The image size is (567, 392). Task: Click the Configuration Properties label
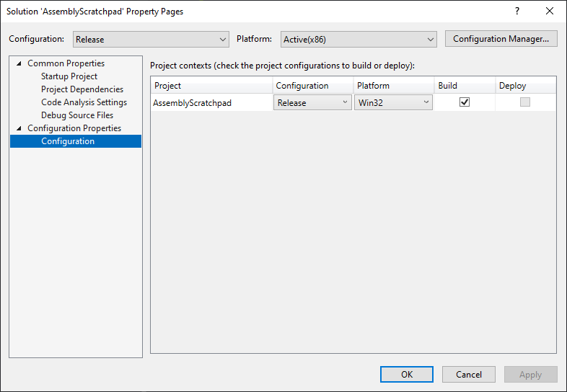[74, 128]
